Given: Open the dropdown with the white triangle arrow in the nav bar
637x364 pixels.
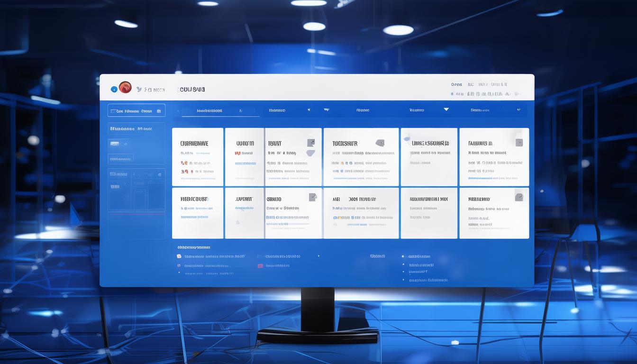Looking at the screenshot, I should coord(446,109).
